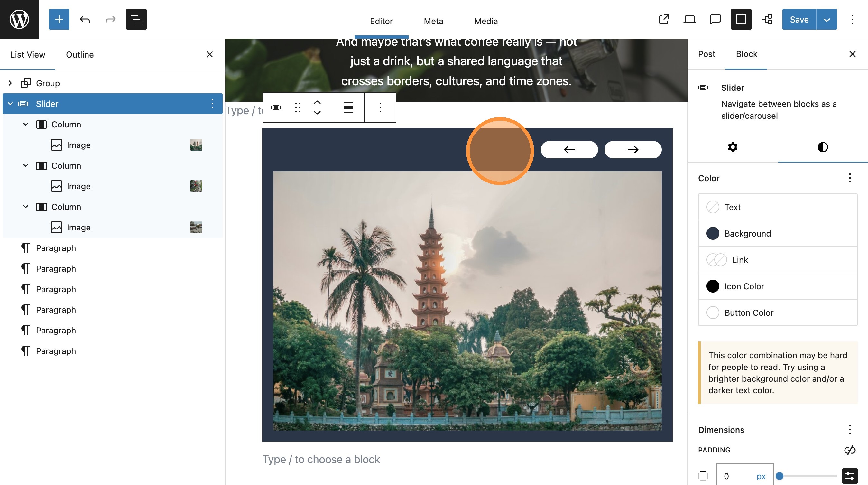
Task: Collapse the Slider block tree item
Action: click(10, 104)
